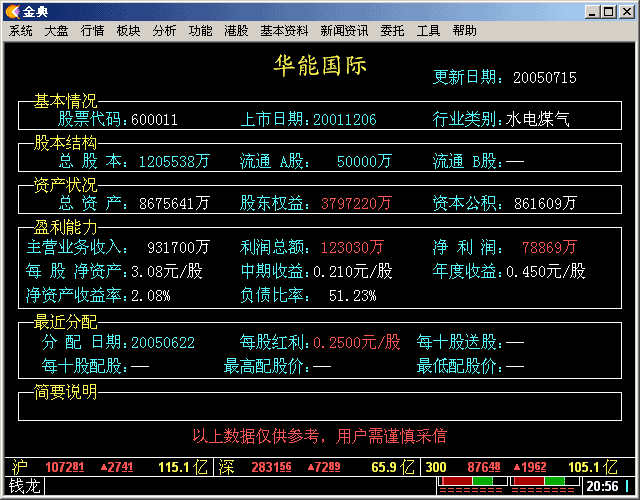This screenshot has width=640, height=500.
Task: Click circulating A shares 50000万
Action: pyautogui.click(x=364, y=162)
